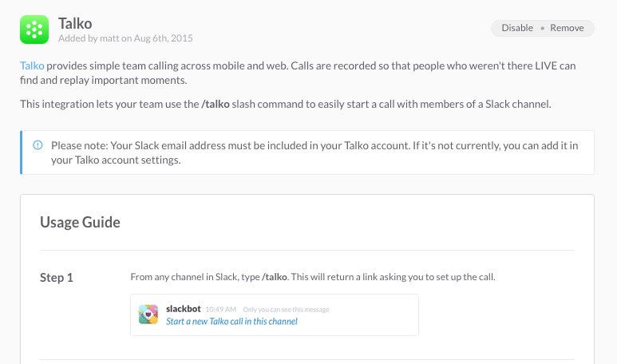Click the Talko title heading
The width and height of the screenshot is (617, 364).
(75, 24)
